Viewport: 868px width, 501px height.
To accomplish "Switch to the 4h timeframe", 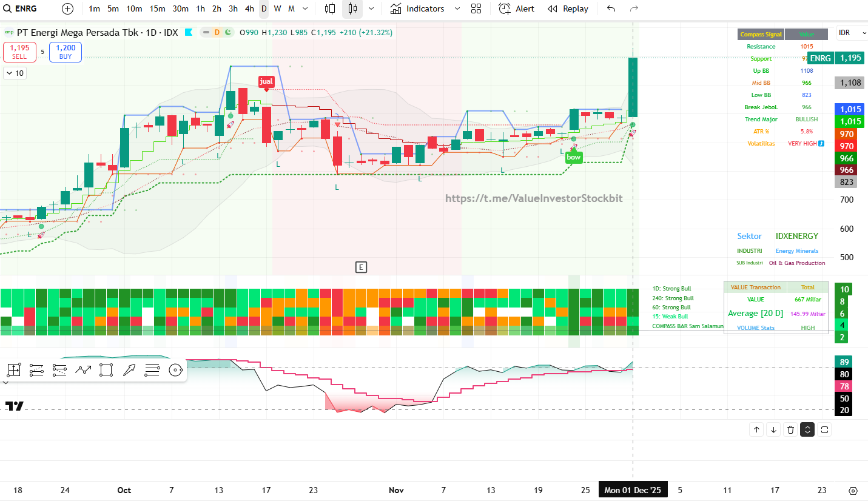I will [x=249, y=8].
